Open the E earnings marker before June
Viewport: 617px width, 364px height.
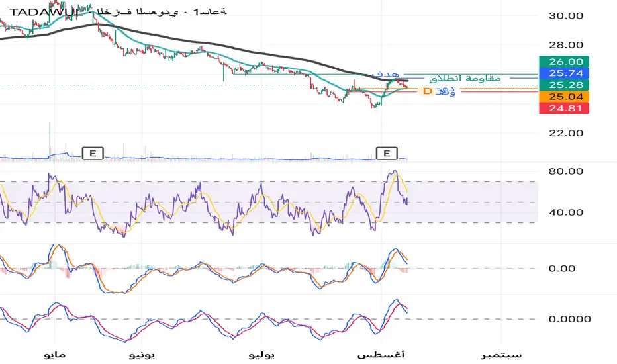(93, 153)
